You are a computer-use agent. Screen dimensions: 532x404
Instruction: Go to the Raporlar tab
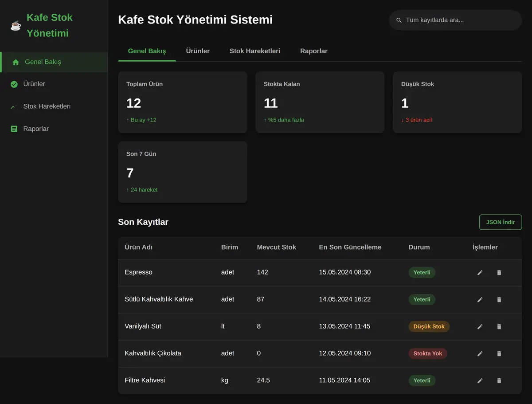(x=314, y=51)
